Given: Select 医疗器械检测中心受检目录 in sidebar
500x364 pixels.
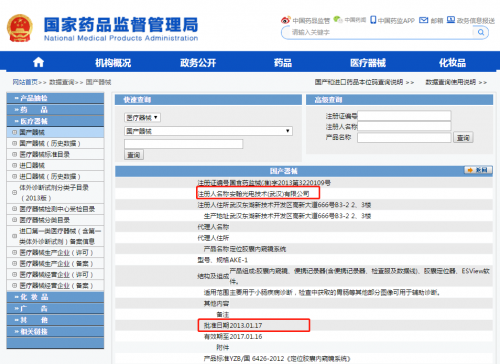Looking at the screenshot, I should 55,209.
